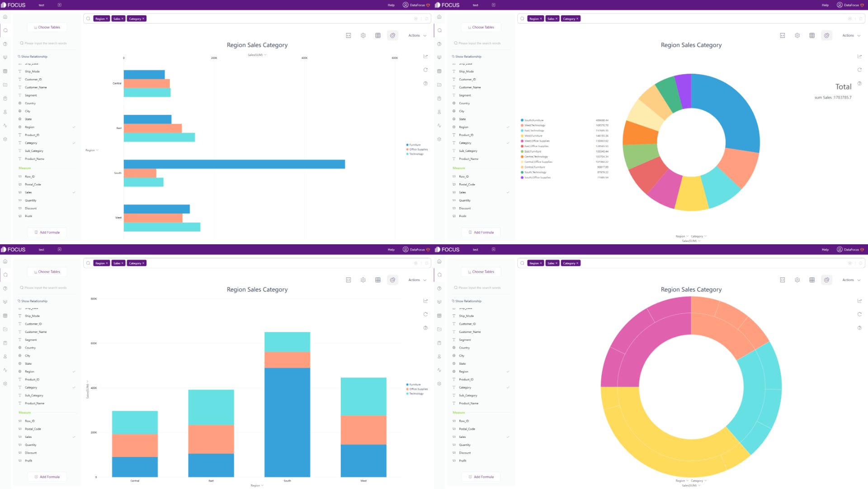The width and height of the screenshot is (868, 489).
Task: Click Add Formula in sunburst chart window
Action: click(481, 477)
